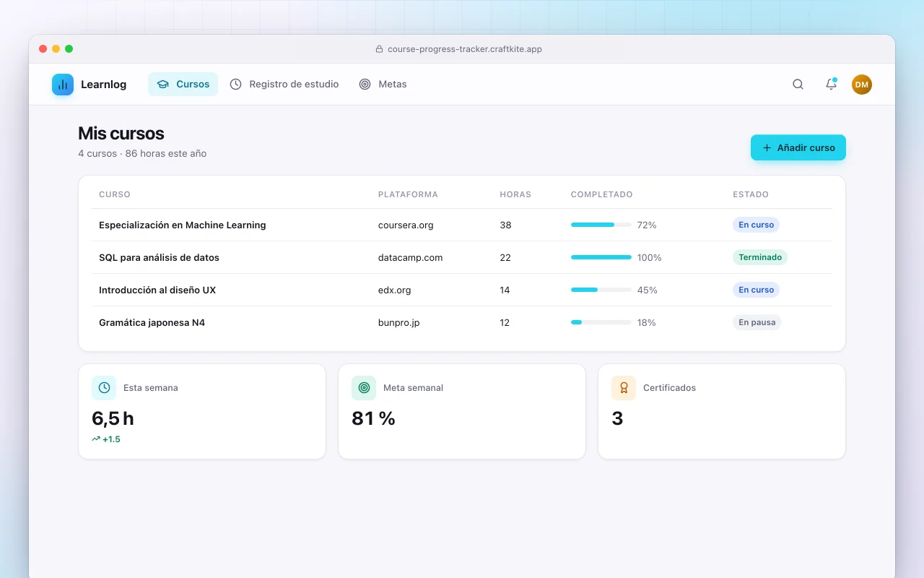The image size is (924, 578).
Task: Click the lock icon in the address bar
Action: tap(379, 49)
